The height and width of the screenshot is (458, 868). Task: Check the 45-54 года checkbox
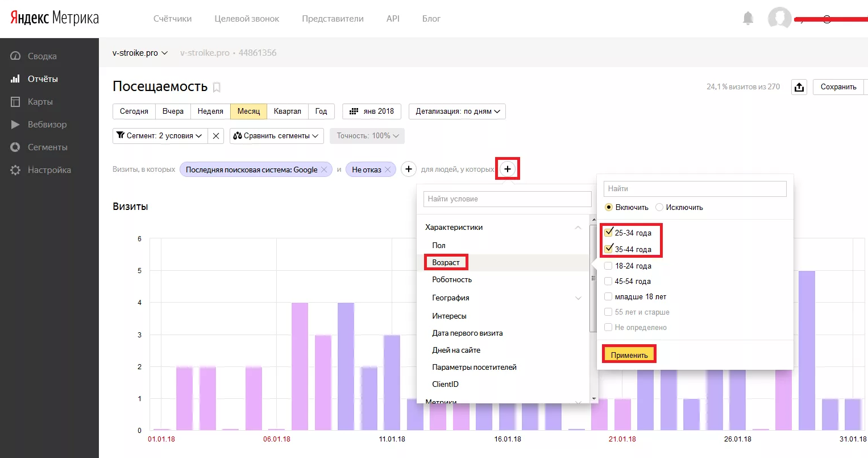pyautogui.click(x=608, y=281)
